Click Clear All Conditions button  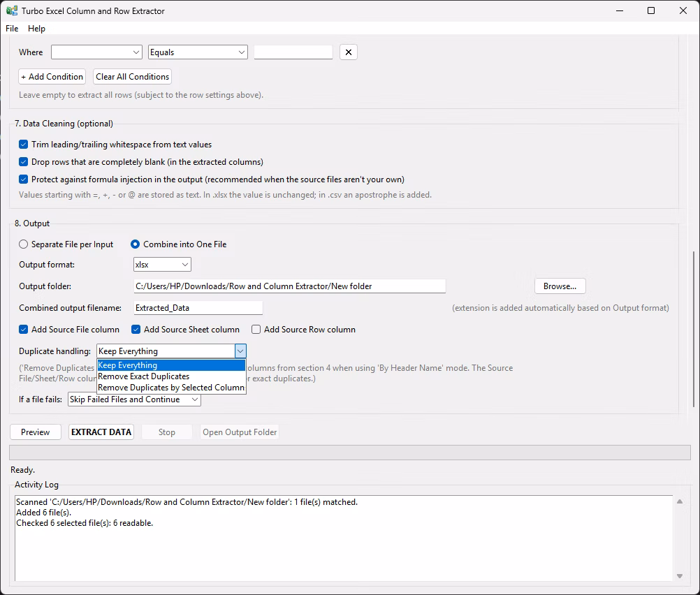click(x=133, y=77)
